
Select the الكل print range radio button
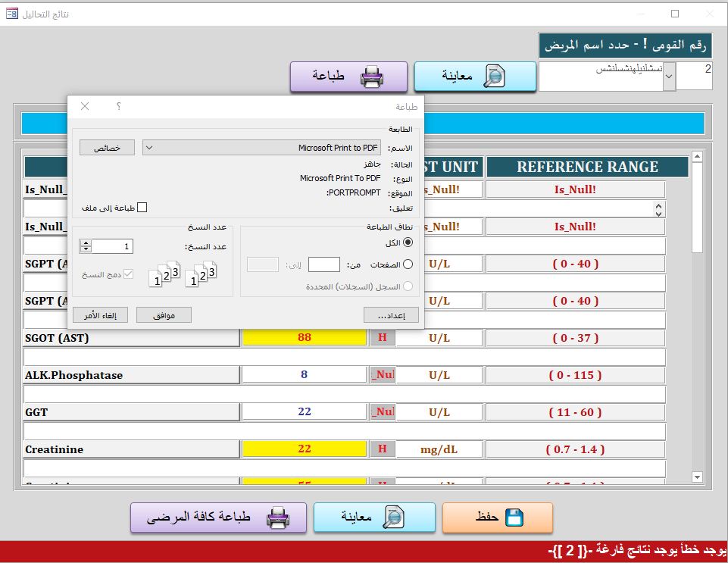click(408, 242)
